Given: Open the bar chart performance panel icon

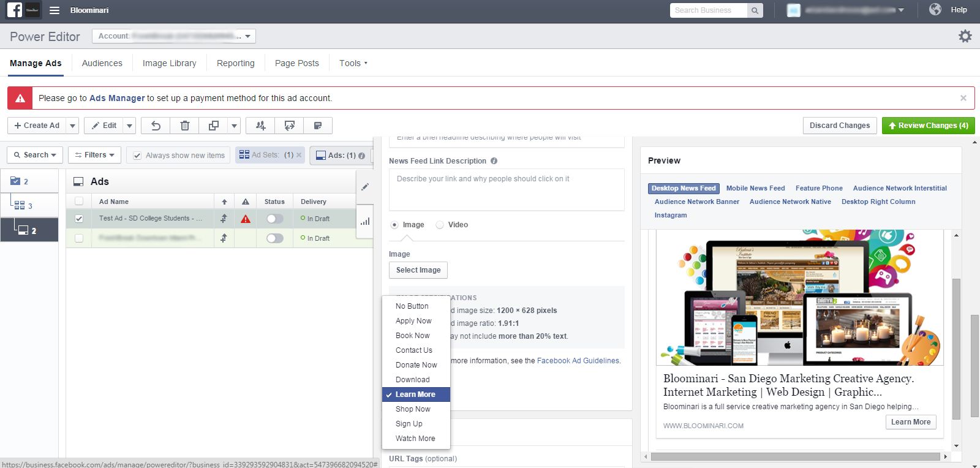Looking at the screenshot, I should pos(365,221).
